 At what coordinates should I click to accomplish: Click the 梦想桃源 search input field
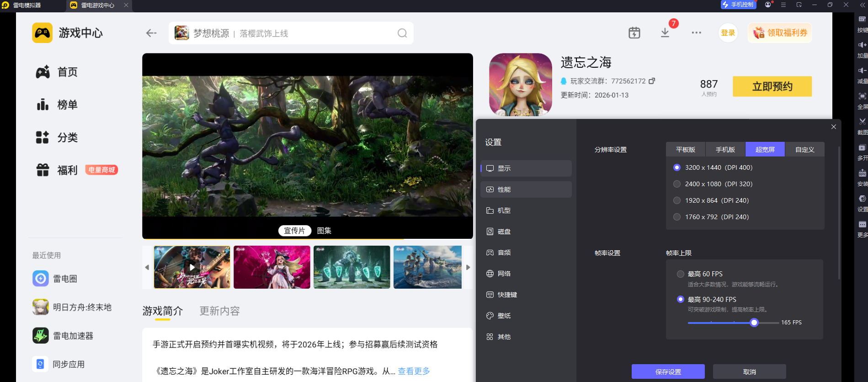click(291, 33)
